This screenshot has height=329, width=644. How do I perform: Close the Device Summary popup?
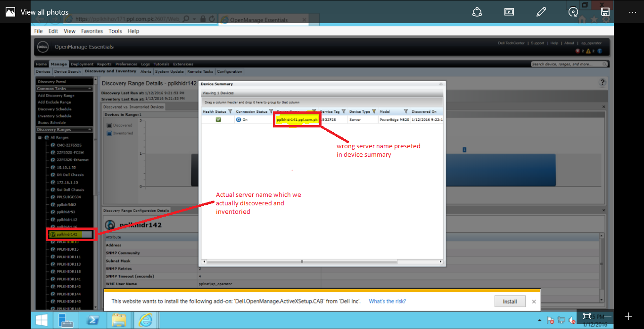pos(441,84)
